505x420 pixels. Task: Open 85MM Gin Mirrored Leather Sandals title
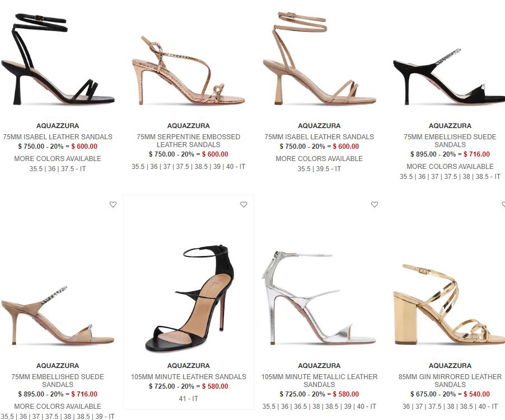[450, 380]
